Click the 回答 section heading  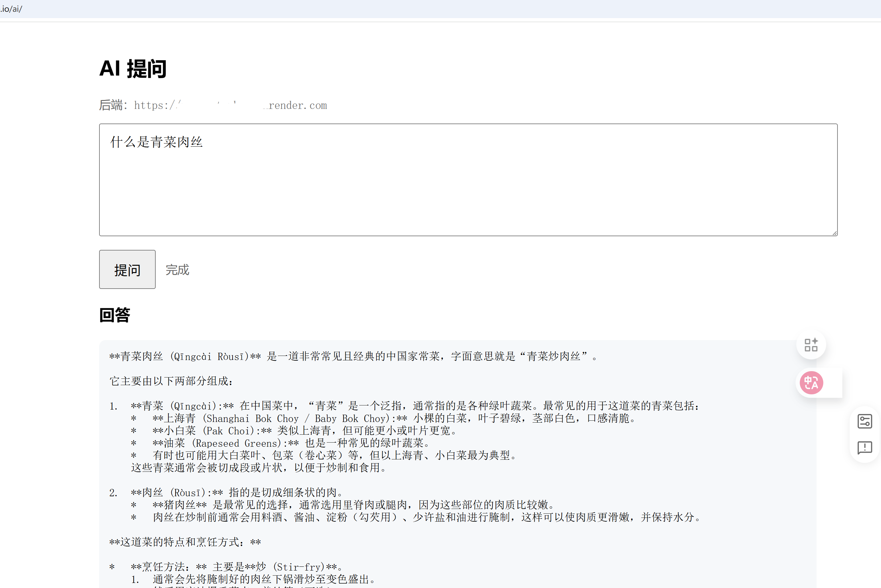pyautogui.click(x=115, y=315)
